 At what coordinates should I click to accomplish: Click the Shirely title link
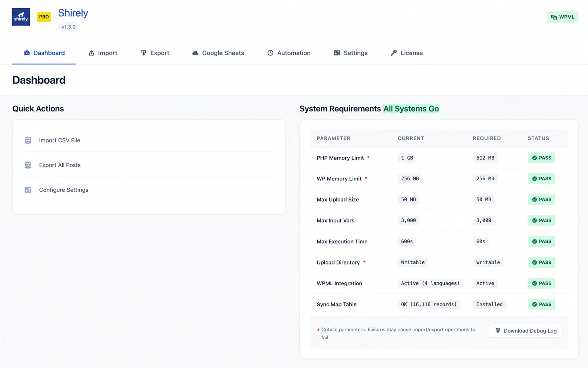(x=73, y=13)
